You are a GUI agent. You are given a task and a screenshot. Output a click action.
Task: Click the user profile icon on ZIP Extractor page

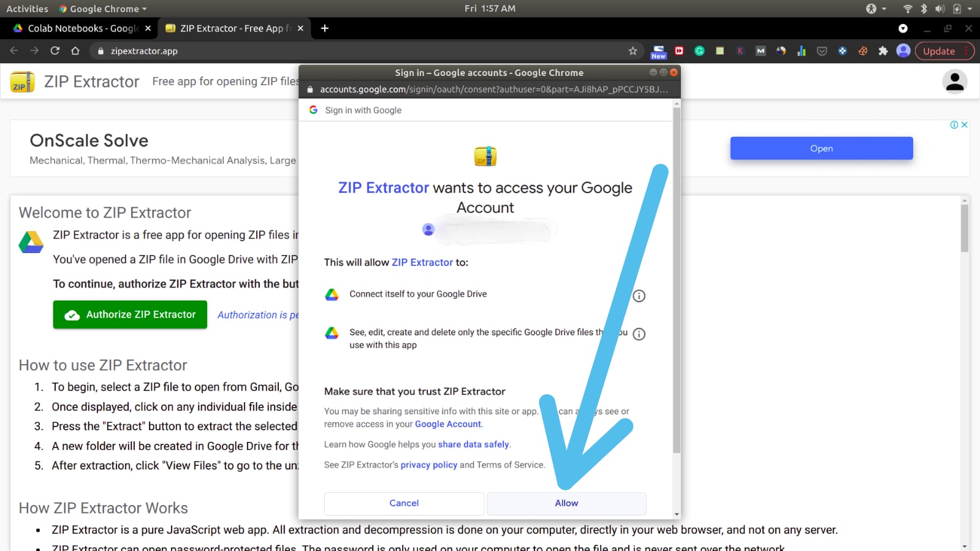(x=954, y=82)
